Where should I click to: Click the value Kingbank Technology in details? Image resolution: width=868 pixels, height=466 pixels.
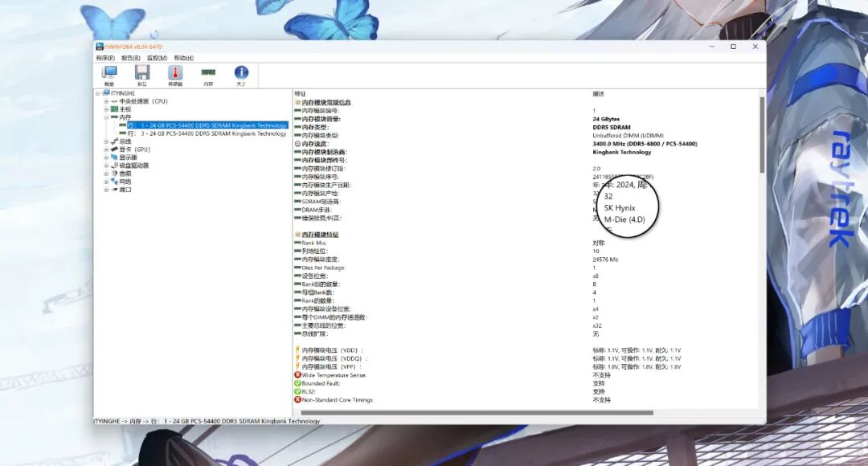pos(621,152)
